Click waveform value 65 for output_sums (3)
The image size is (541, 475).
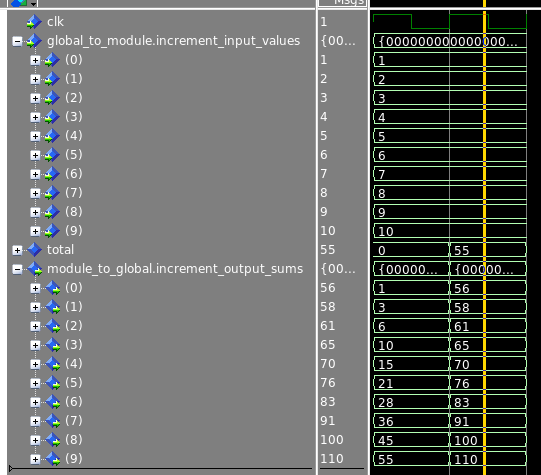[462, 346]
